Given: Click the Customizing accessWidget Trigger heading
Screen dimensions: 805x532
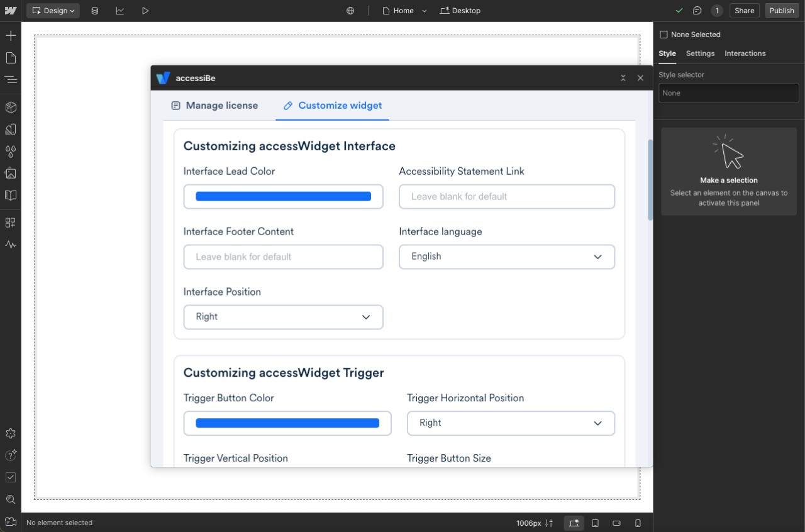Looking at the screenshot, I should [284, 373].
